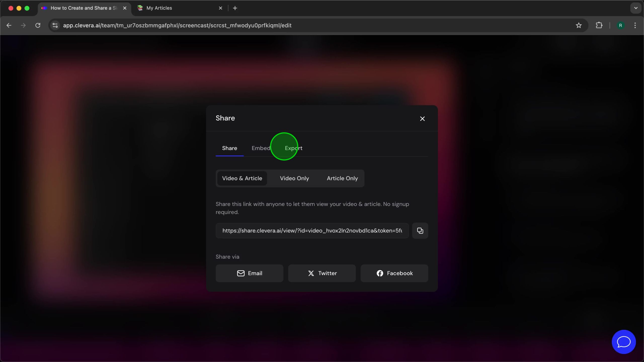Open the Export tab

pos(293,148)
